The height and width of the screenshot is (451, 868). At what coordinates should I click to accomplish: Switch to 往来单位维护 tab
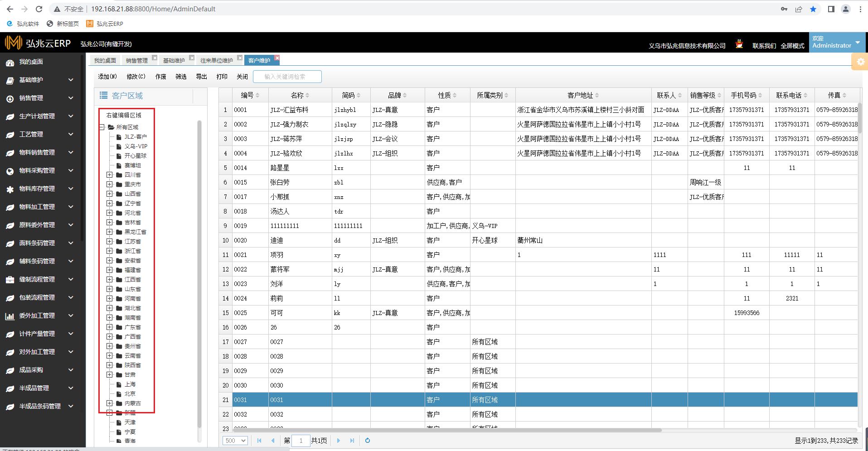click(217, 60)
